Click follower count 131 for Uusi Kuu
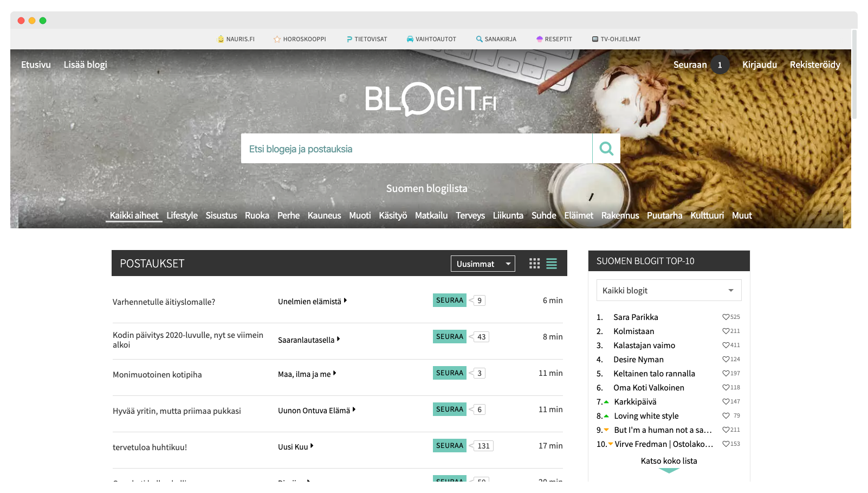This screenshot has height=493, width=868. 483,446
